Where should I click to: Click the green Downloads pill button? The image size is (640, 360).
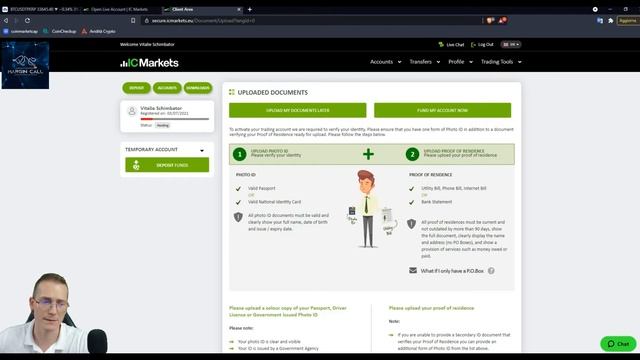198,88
